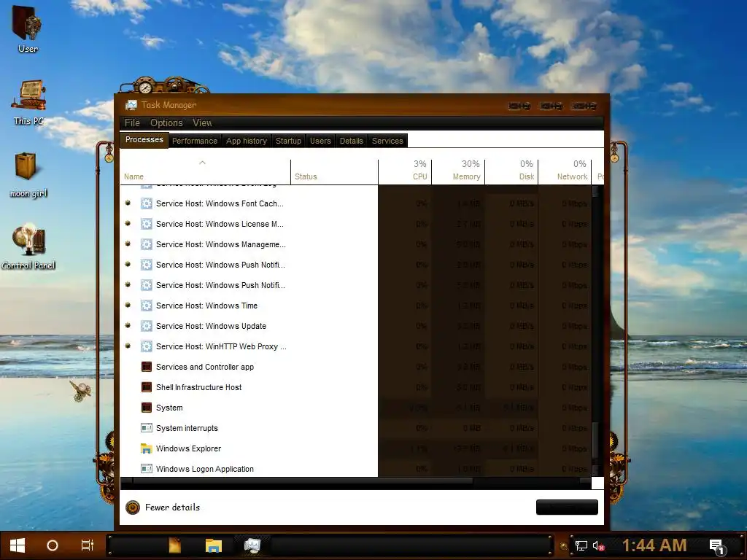Sort by the Memory column header

(458, 171)
